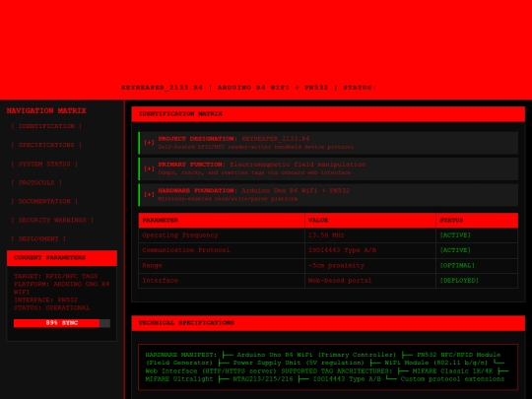532x399 pixels.
Task: Click the PARAMETER column header
Action: tap(222, 221)
